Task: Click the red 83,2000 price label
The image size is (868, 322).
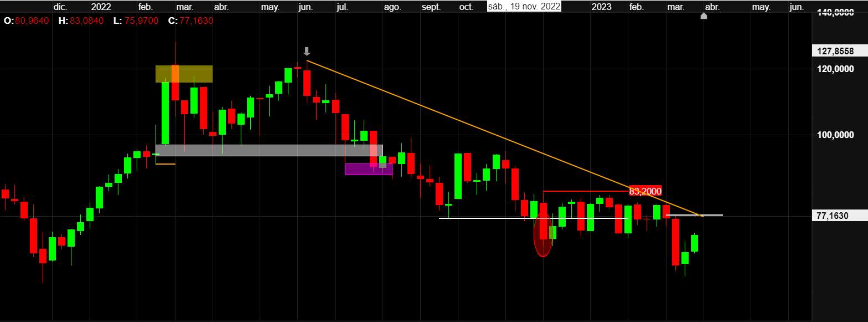Action: coord(645,191)
